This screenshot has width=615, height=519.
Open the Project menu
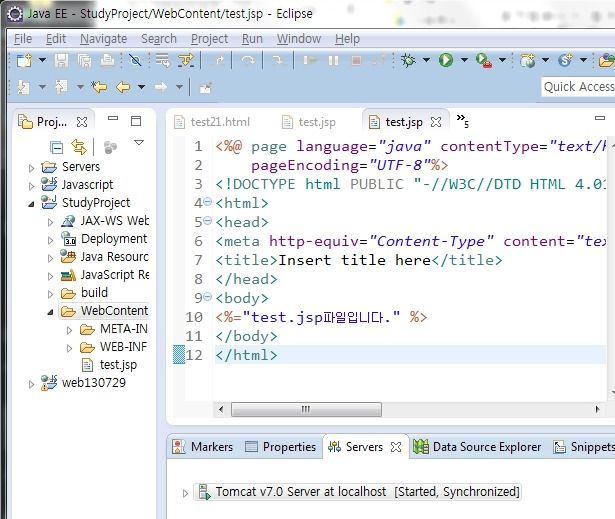(x=209, y=39)
